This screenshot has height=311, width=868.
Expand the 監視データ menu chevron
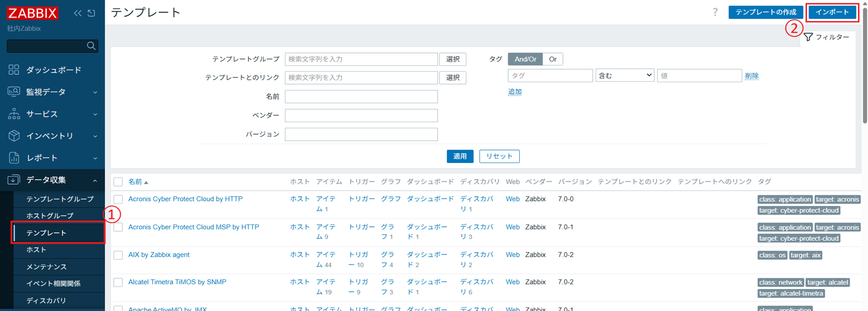click(95, 92)
